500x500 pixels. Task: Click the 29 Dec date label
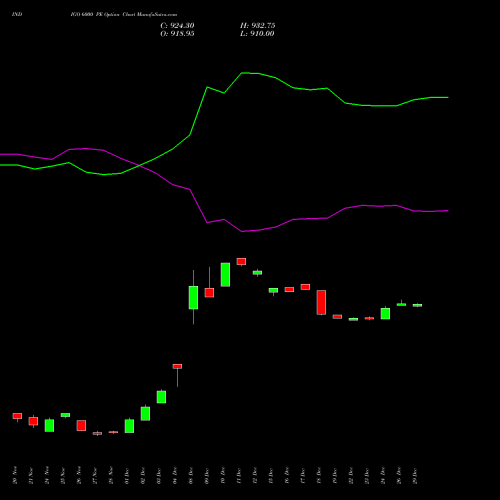coord(415,476)
